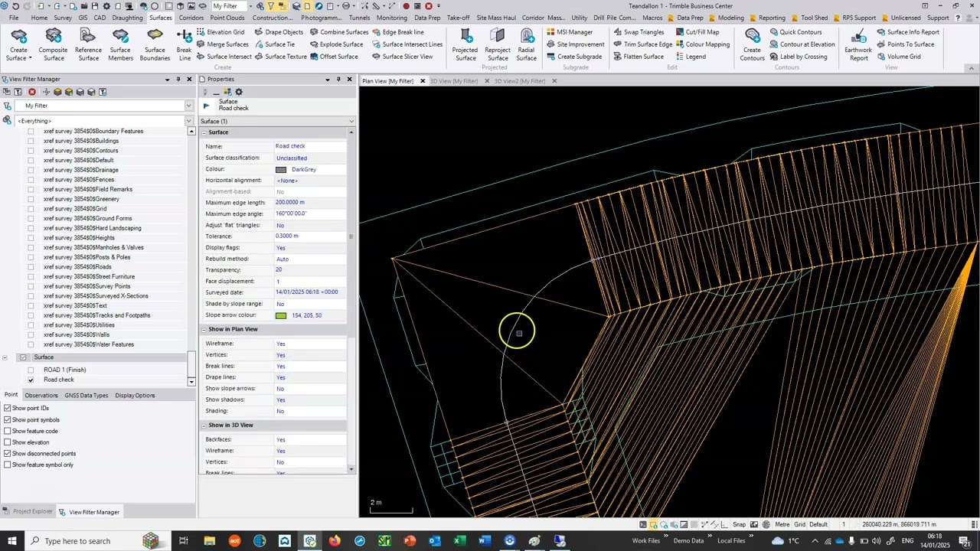
Task: Open the My Filter dropdown
Action: [188, 106]
